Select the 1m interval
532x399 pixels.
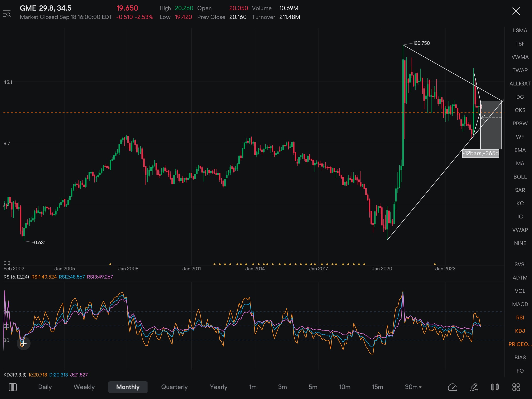click(x=253, y=387)
